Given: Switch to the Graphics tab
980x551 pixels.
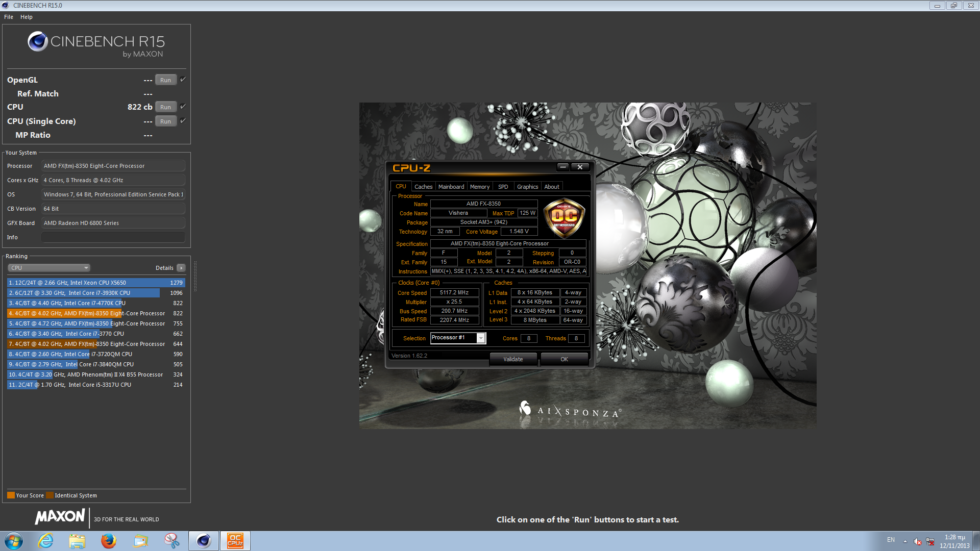Looking at the screenshot, I should [x=527, y=187].
